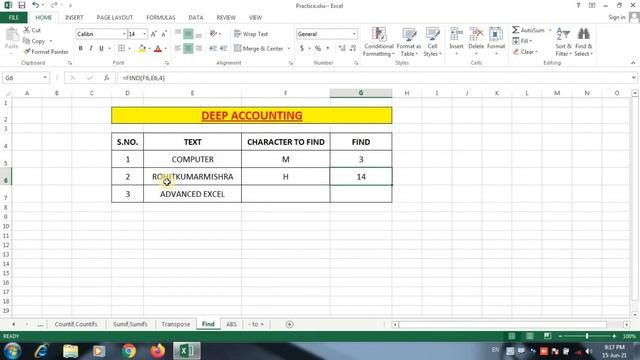Toggle Underline formatting
This screenshot has height=360, width=640.
click(101, 48)
